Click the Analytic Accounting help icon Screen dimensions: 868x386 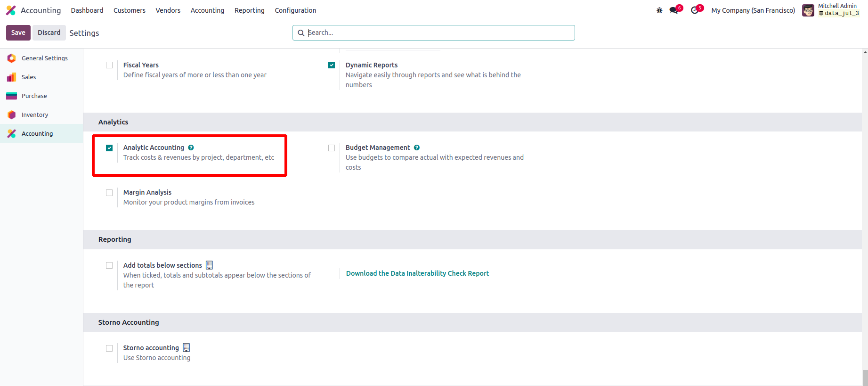click(191, 148)
